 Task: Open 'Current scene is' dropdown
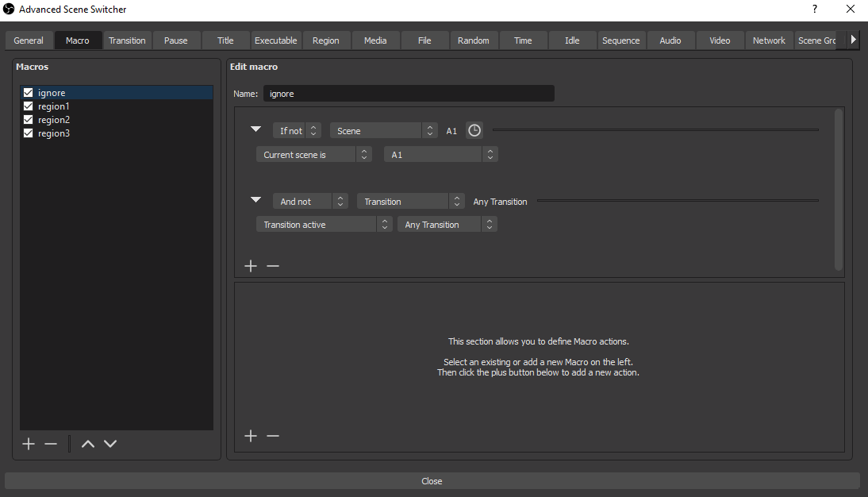(314, 155)
